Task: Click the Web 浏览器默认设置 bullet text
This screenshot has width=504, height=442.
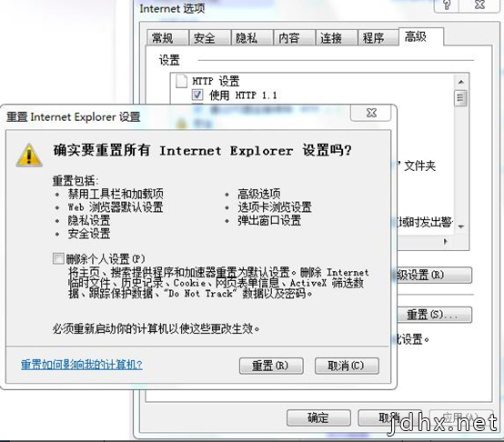Action: click(116, 207)
